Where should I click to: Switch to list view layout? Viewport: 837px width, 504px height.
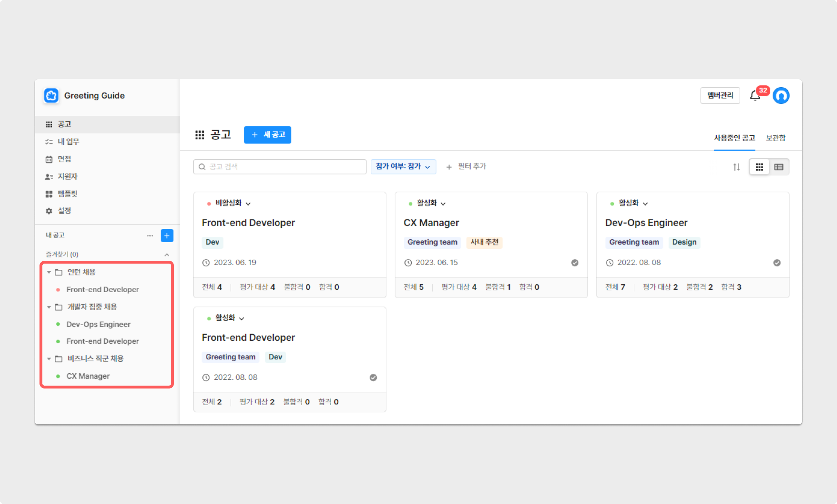778,167
